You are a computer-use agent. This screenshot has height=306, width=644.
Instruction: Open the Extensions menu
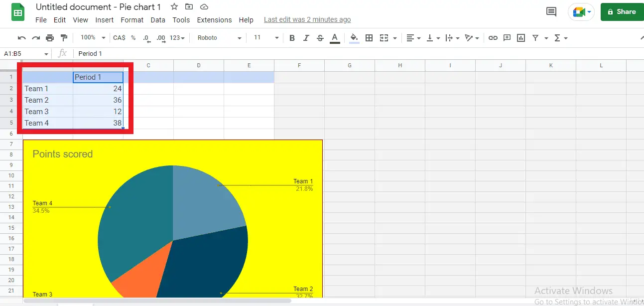coord(214,20)
